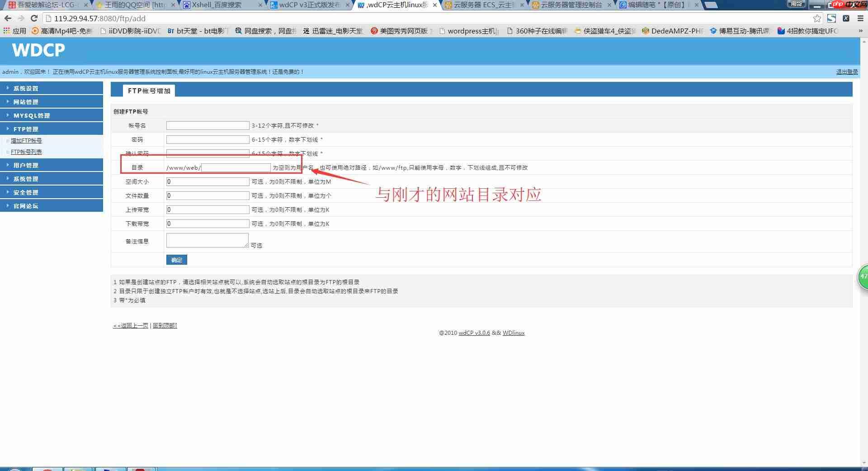This screenshot has height=471, width=868.
Task: Open the Chrome menu hamburger icon
Action: coord(859,19)
